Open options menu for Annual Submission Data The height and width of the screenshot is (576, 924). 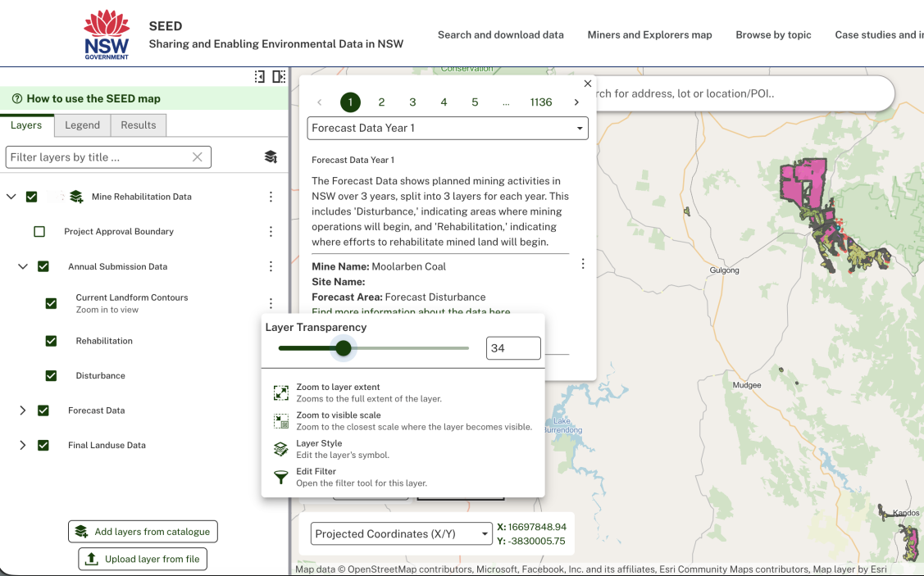pos(271,266)
